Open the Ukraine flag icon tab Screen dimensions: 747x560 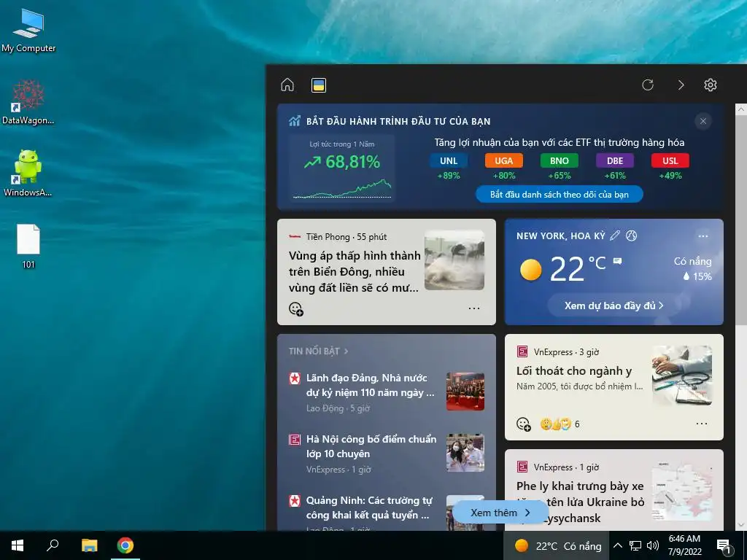click(319, 85)
